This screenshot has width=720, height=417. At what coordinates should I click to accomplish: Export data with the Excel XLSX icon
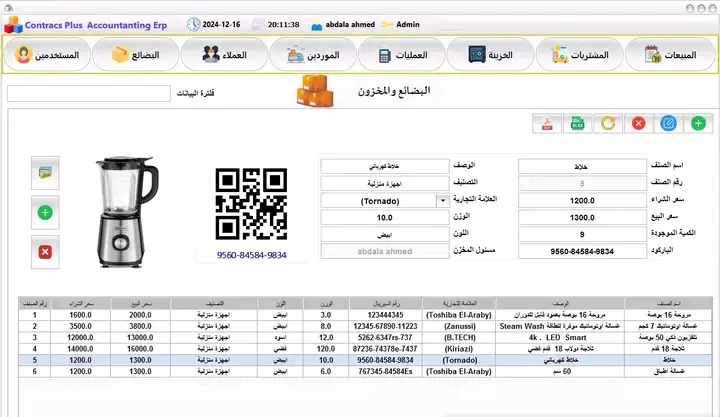point(578,124)
